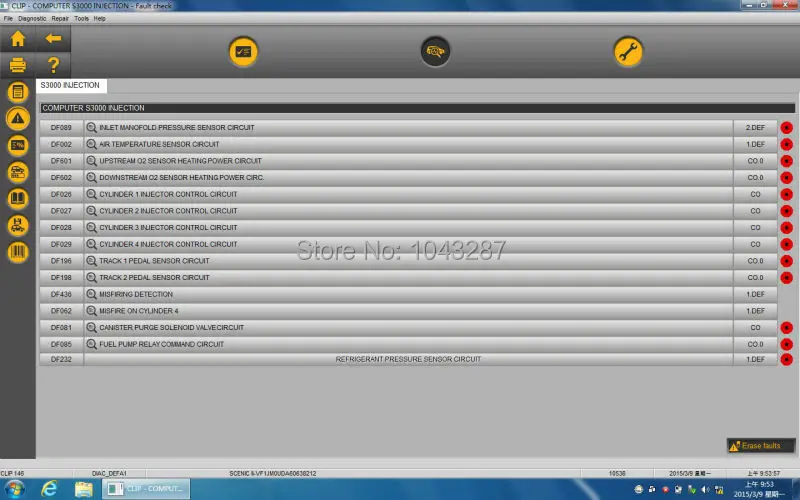Open magnifier for Upstream O2 Sensor Heating
Image resolution: width=800 pixels, height=500 pixels.
(91, 161)
